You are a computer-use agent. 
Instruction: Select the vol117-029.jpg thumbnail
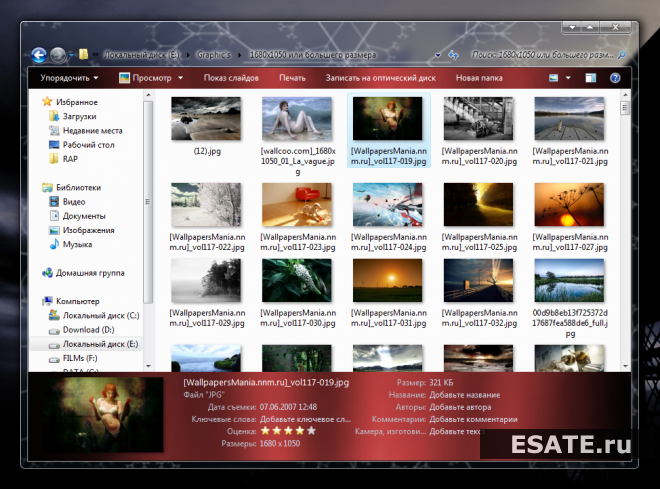tap(206, 280)
